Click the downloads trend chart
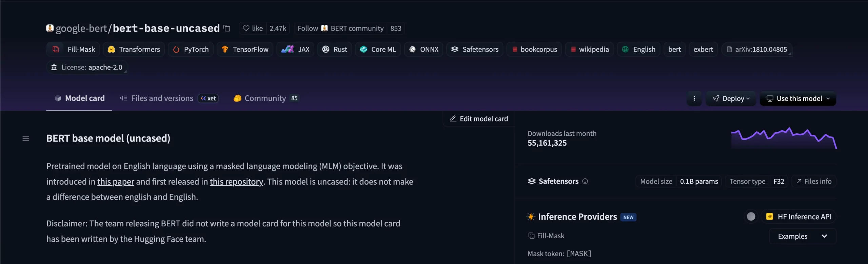 (x=784, y=138)
